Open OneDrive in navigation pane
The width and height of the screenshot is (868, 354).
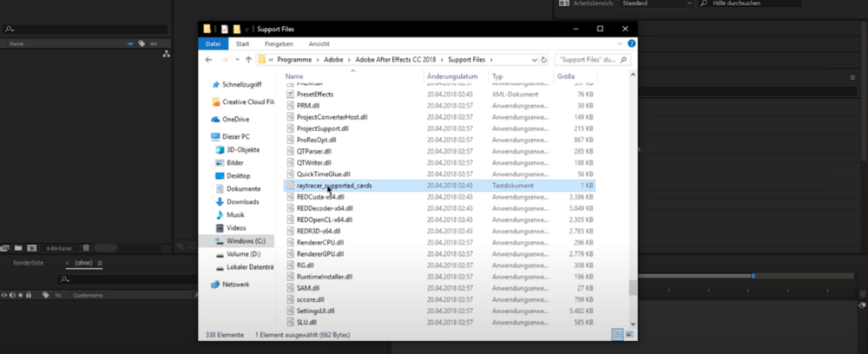234,119
